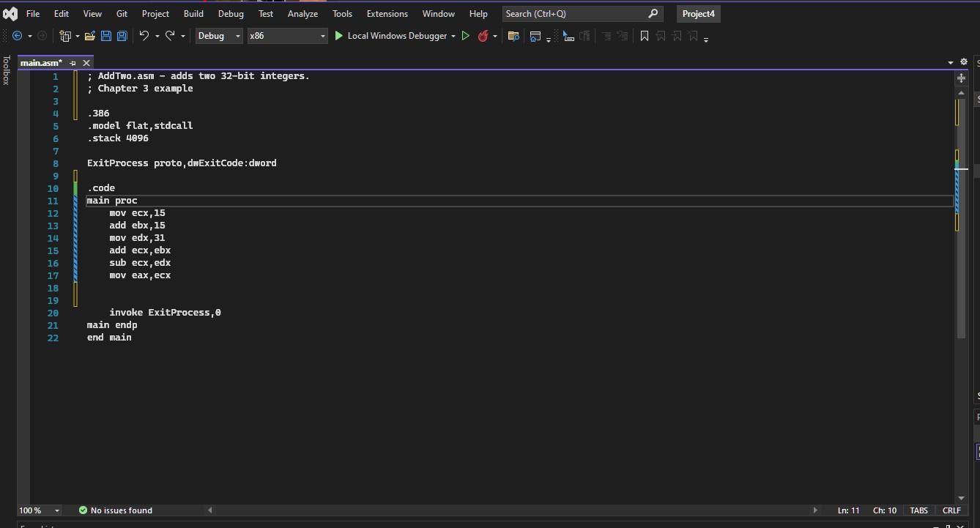The height and width of the screenshot is (528, 980).
Task: Click the No issues found status link
Action: 122,510
